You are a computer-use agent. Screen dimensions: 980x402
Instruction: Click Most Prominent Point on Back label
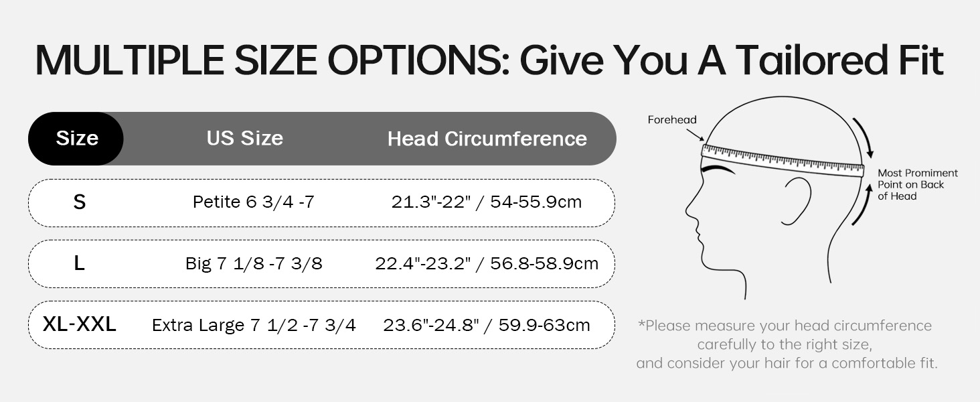[x=918, y=184]
